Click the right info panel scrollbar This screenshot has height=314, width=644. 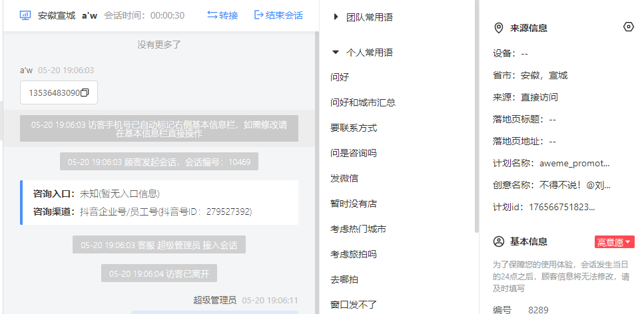coord(476,116)
